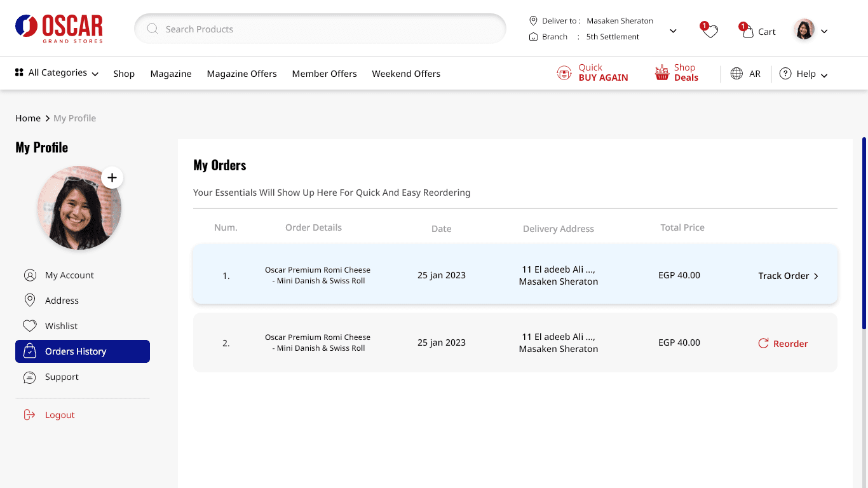Expand the Help dropdown chevron
This screenshot has width=868, height=488.
pyautogui.click(x=824, y=75)
